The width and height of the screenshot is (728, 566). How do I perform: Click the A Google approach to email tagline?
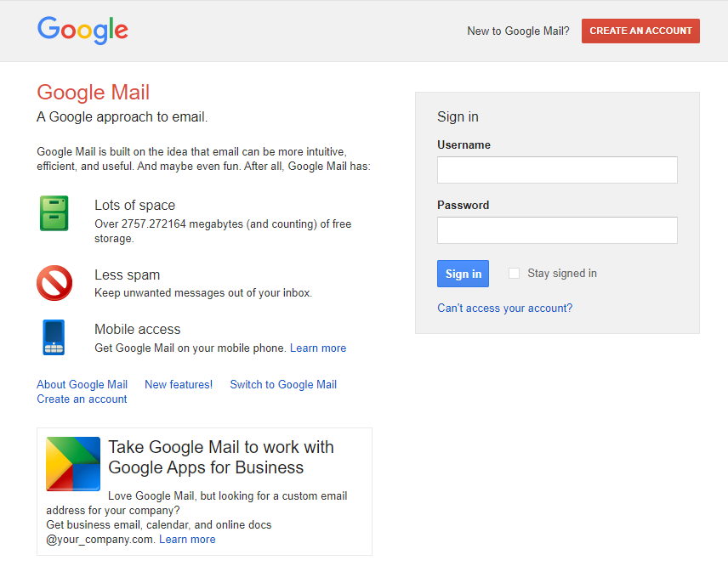[122, 117]
